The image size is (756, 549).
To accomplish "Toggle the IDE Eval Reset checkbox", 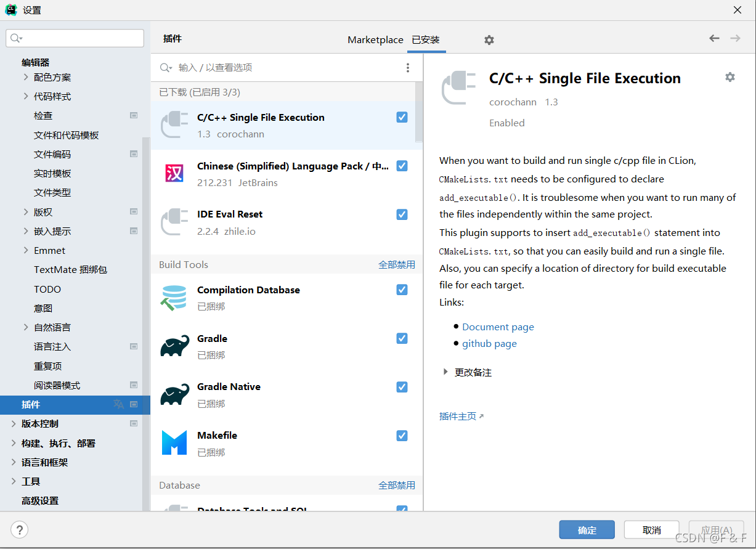I will pos(402,214).
